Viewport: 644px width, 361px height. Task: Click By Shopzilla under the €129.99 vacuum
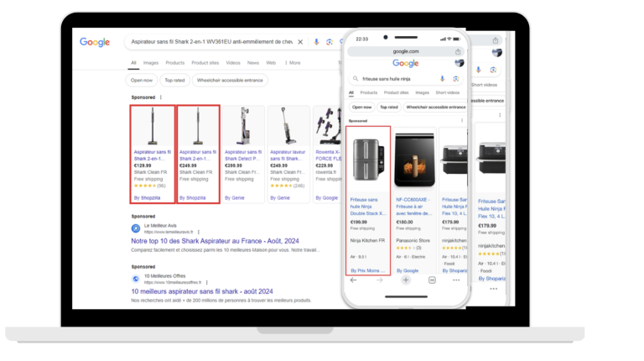(147, 198)
